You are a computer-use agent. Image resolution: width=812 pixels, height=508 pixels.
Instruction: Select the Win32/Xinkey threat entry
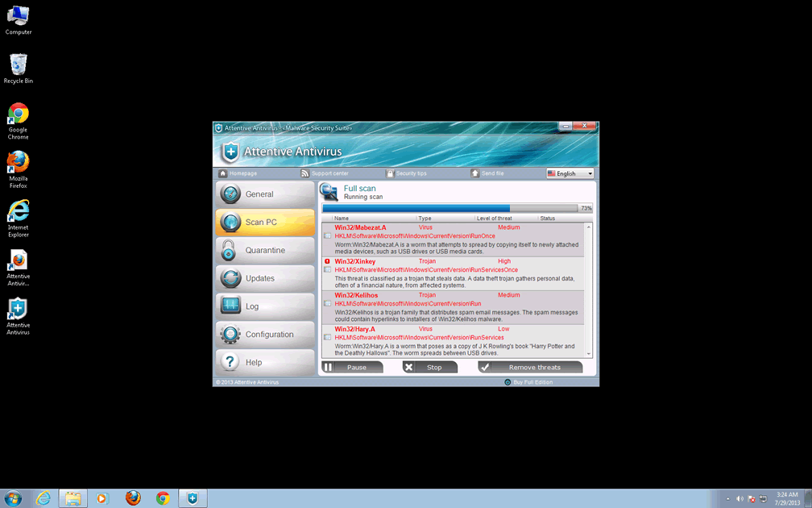[x=355, y=261]
